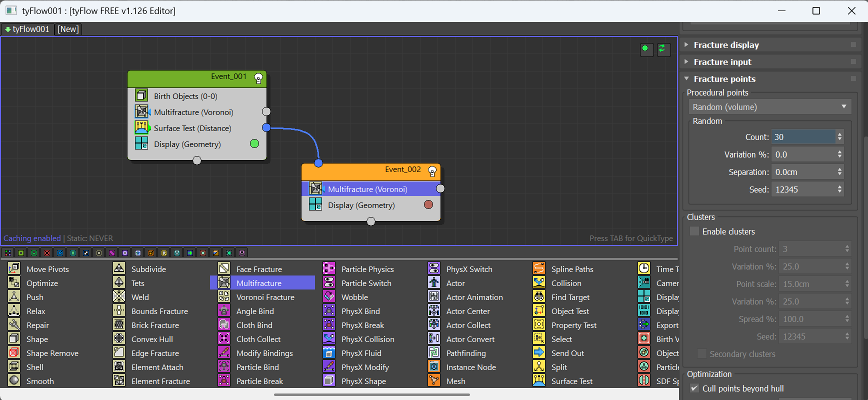Open the Random (volume) dropdown
Image resolution: width=868 pixels, height=400 pixels.
(769, 107)
